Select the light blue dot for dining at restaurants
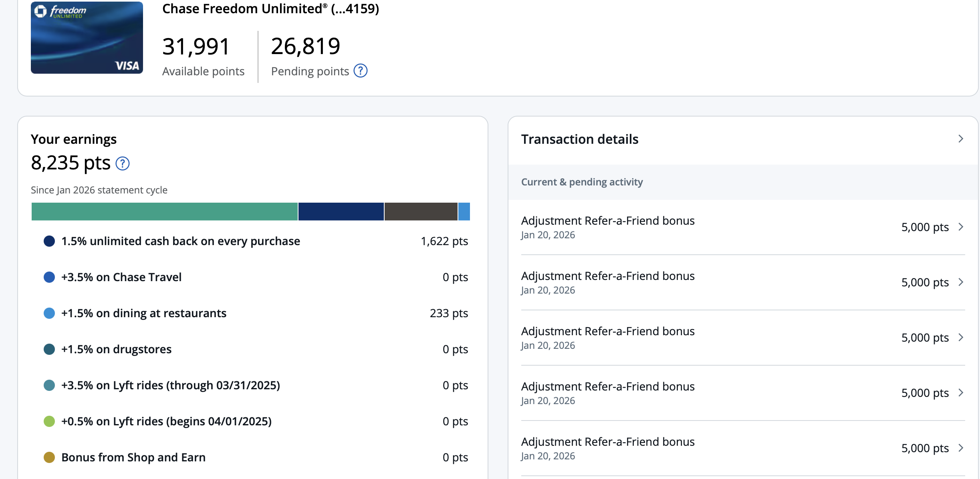 click(49, 313)
